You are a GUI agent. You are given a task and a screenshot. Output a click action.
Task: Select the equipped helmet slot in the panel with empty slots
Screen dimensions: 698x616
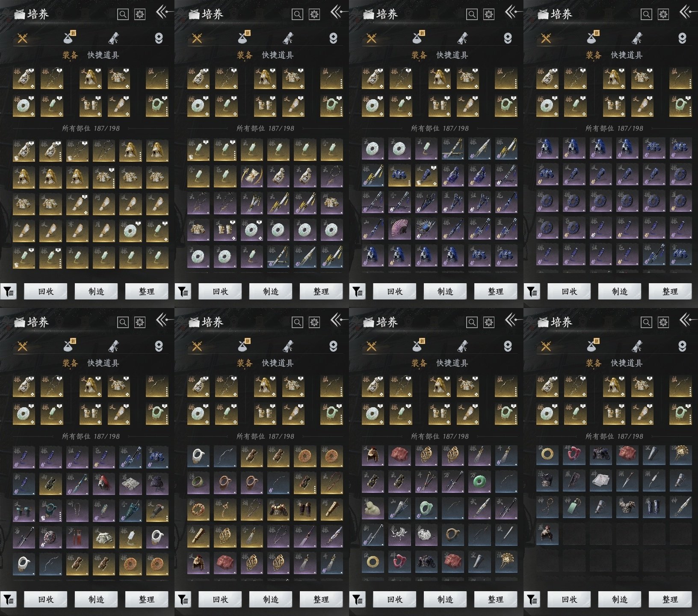click(x=614, y=385)
